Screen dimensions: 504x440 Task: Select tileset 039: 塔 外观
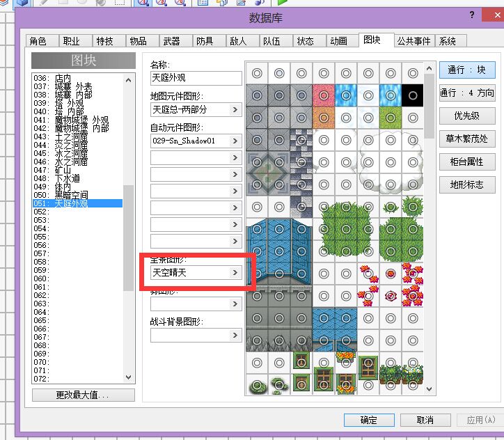pos(77,103)
